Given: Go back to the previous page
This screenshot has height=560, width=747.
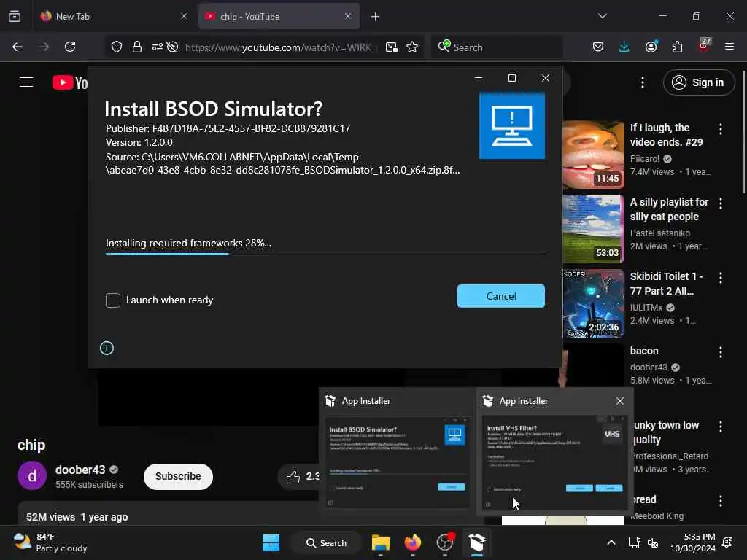Looking at the screenshot, I should pos(18,47).
